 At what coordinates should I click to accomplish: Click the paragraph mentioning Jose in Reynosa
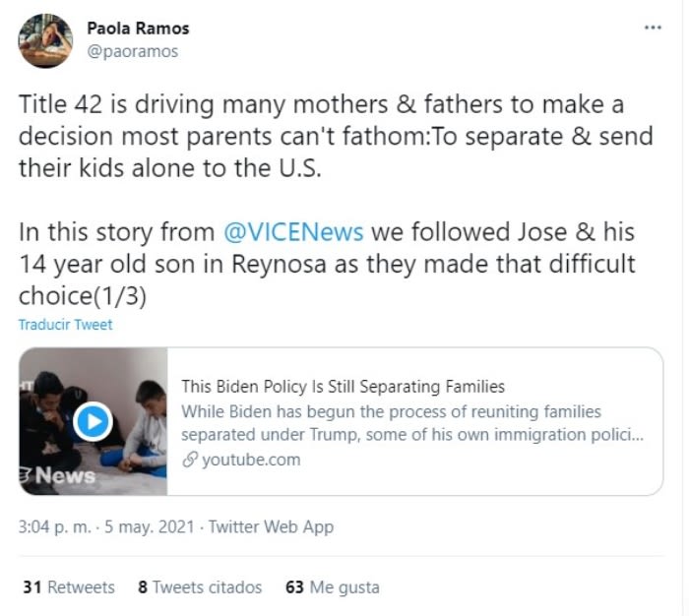coord(325,264)
